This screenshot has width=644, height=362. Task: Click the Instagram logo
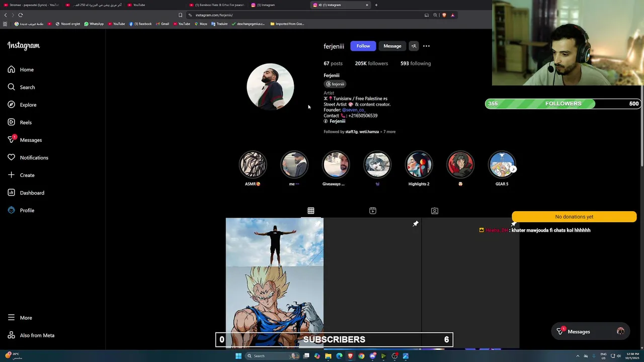coord(23,46)
